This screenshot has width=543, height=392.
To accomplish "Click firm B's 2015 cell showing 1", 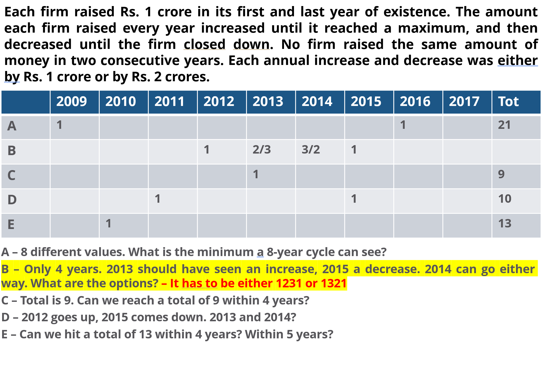I will click(x=369, y=152).
